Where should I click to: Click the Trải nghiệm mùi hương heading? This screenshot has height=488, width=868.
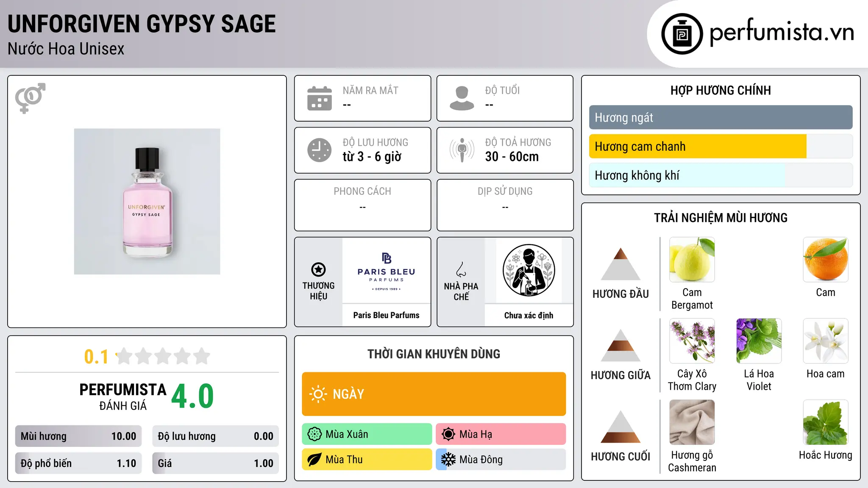click(x=721, y=218)
